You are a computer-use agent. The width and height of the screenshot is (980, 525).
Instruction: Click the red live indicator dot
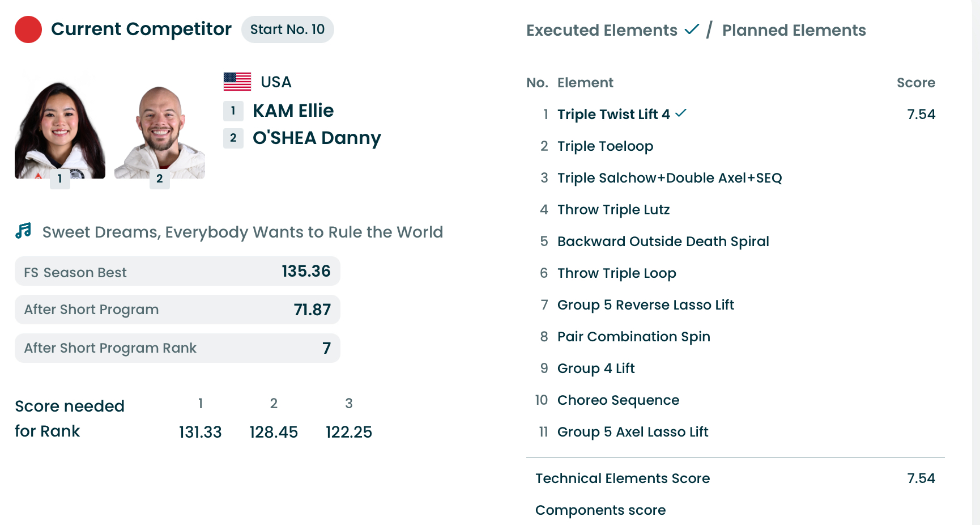[28, 29]
